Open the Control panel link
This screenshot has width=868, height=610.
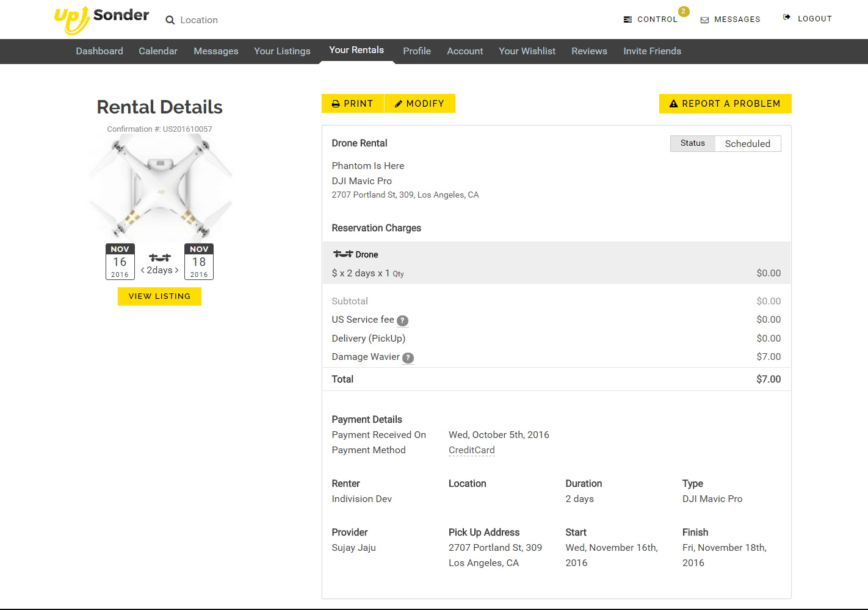657,20
